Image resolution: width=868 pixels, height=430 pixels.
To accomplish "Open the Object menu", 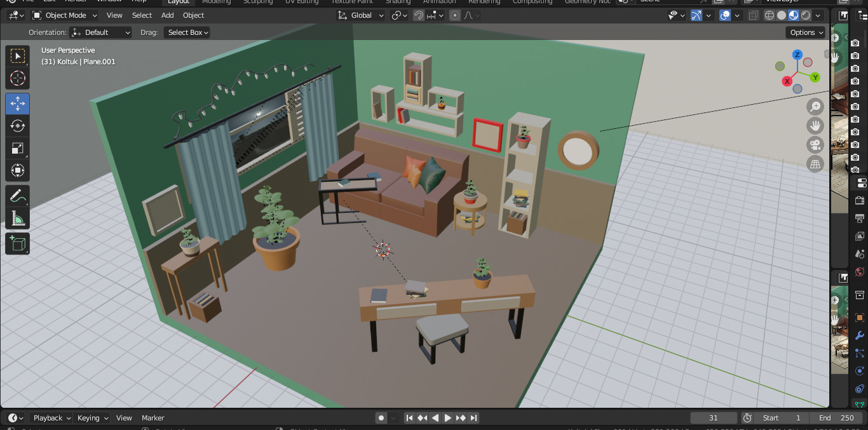I will click(x=193, y=15).
